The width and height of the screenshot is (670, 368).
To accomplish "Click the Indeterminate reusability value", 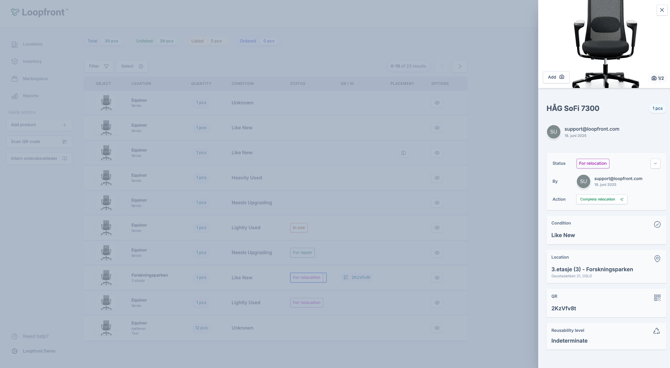I will (569, 341).
